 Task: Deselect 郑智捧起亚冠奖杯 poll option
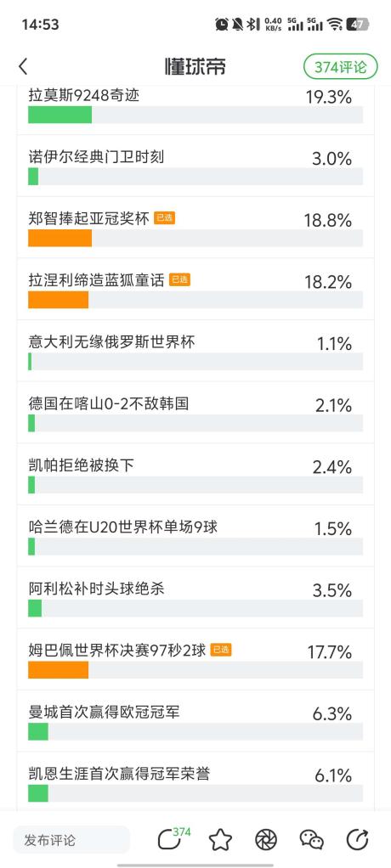click(x=195, y=228)
